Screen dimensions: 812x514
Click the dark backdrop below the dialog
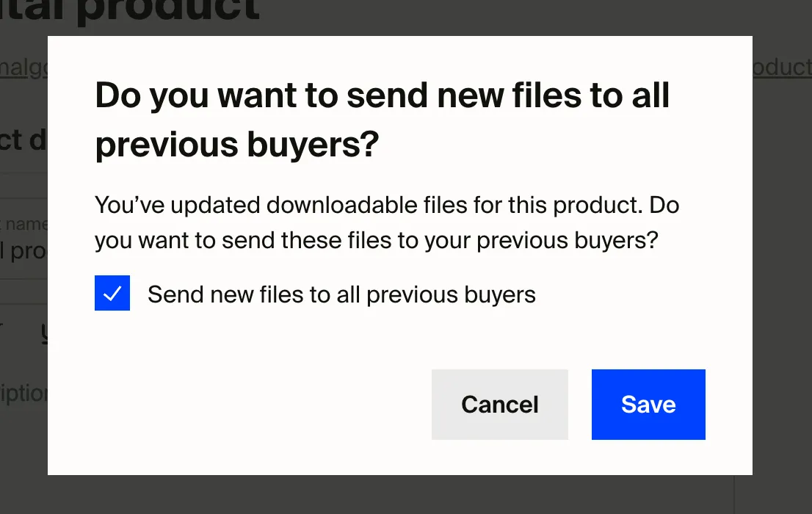pos(405,496)
